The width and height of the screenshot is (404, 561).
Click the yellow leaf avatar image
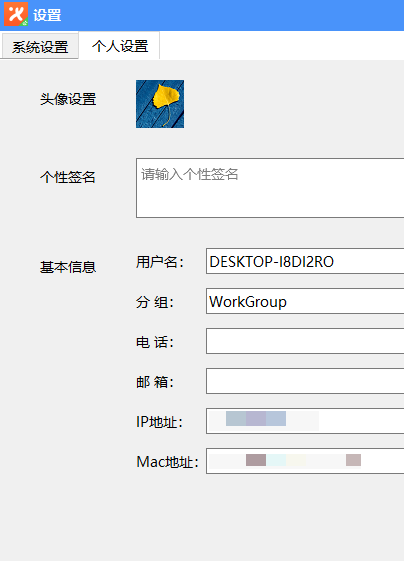click(x=160, y=104)
